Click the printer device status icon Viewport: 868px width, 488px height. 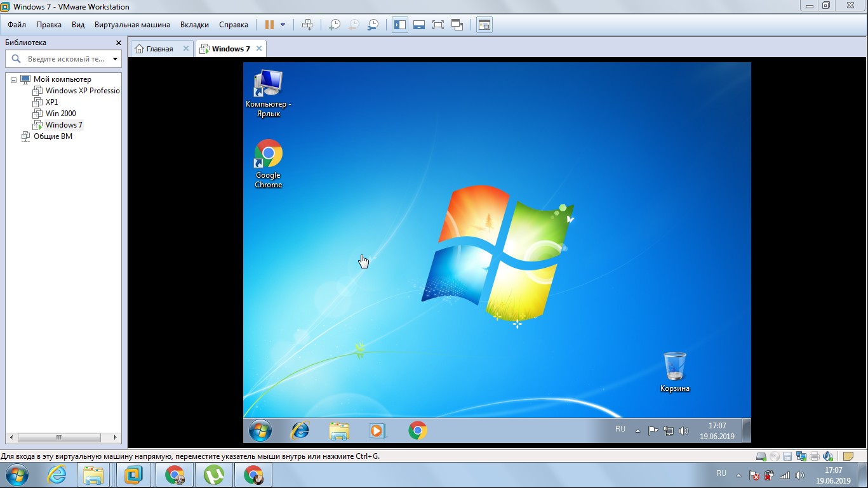(x=814, y=456)
